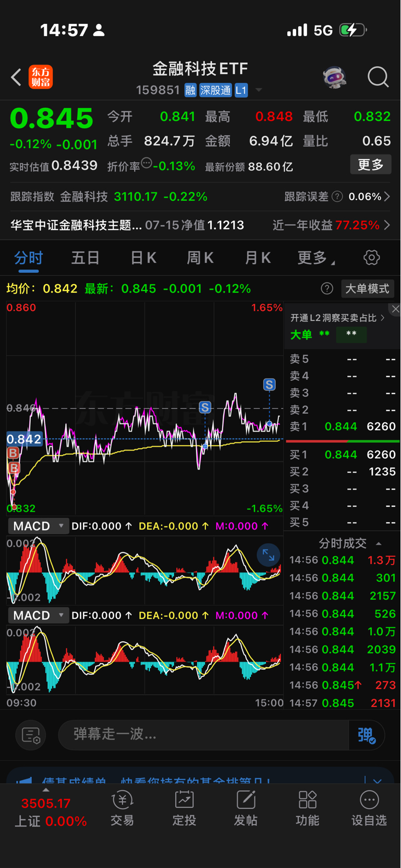Switch to the 月K tab
This screenshot has height=868, width=401.
point(258,258)
